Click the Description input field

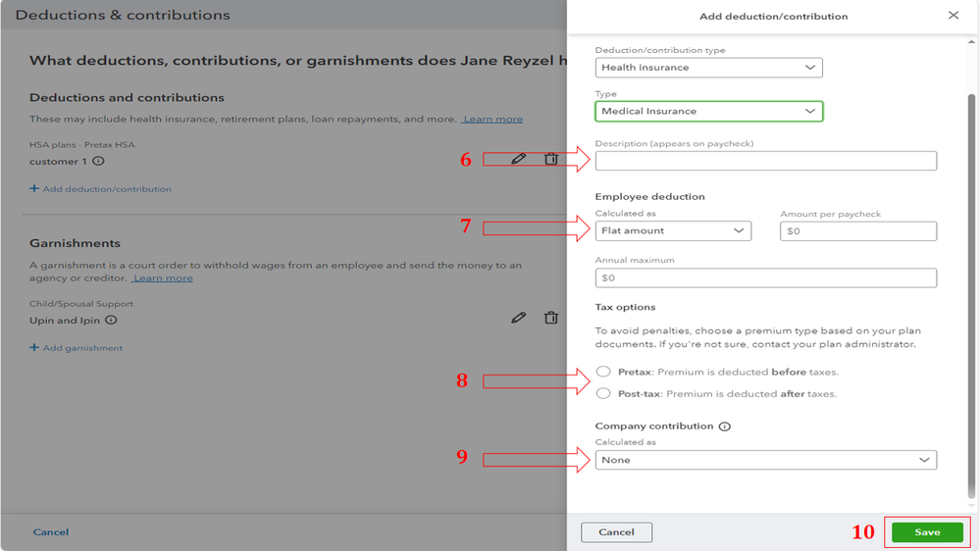pos(765,161)
